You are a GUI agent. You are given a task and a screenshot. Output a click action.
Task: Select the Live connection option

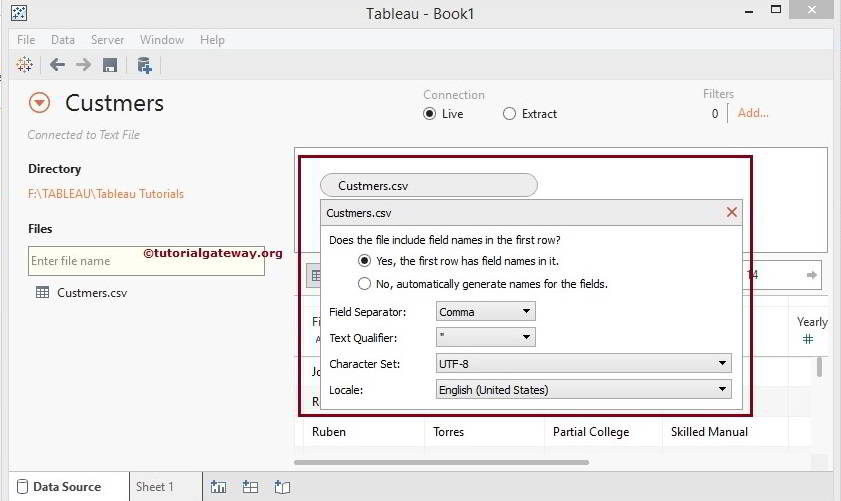click(429, 114)
